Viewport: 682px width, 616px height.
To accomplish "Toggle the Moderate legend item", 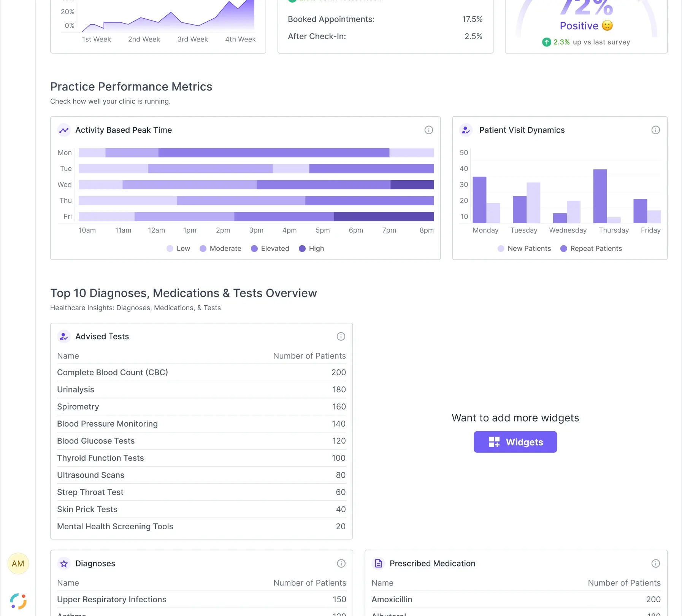I will coord(220,249).
